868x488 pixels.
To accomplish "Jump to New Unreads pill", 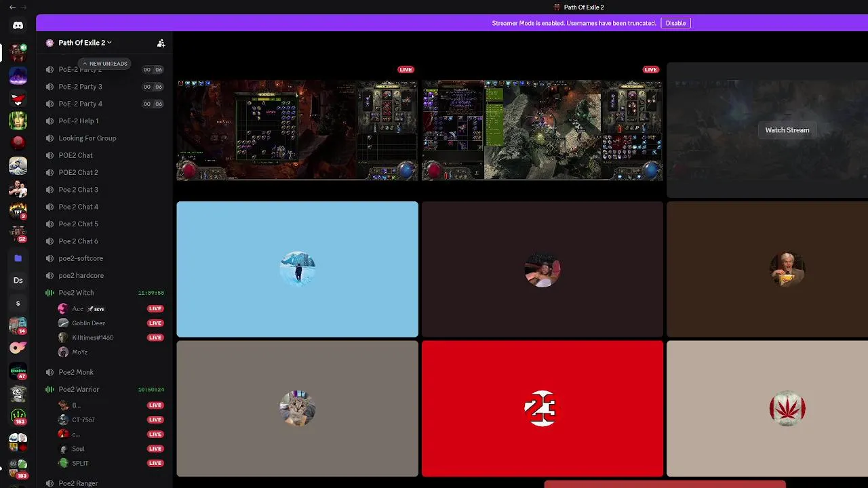I will 104,64.
